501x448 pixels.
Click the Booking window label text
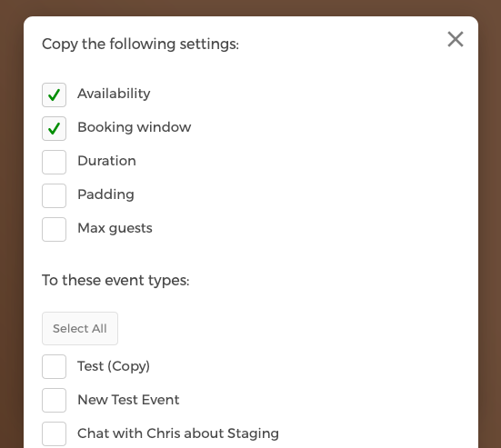point(135,127)
